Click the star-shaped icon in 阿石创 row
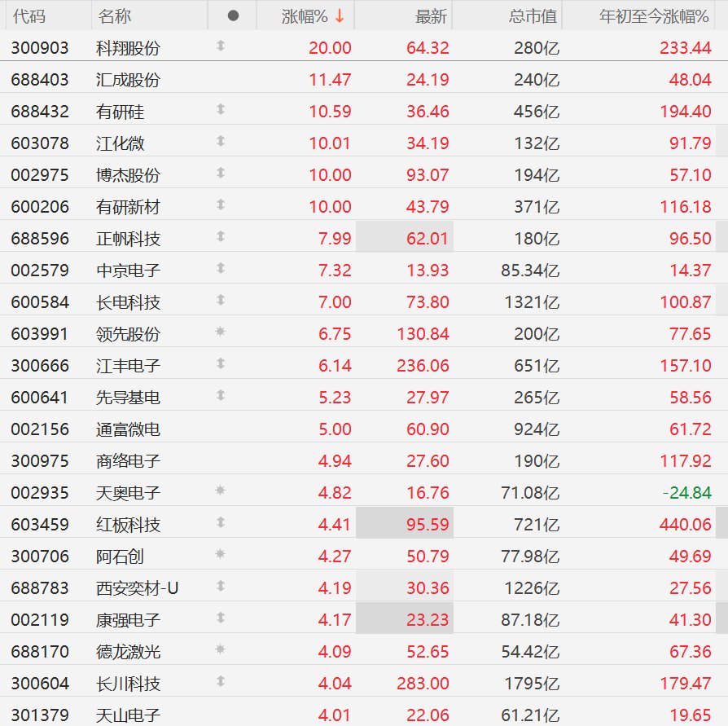The height and width of the screenshot is (726, 728). 221,554
